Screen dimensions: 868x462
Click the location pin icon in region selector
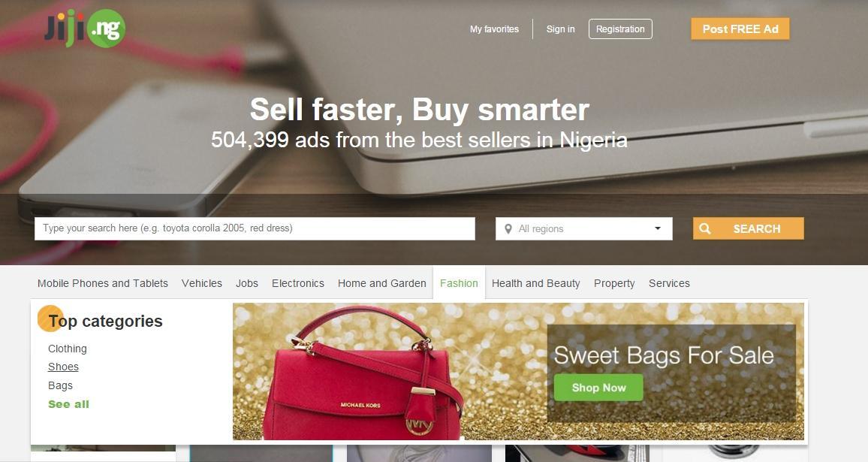(x=508, y=229)
